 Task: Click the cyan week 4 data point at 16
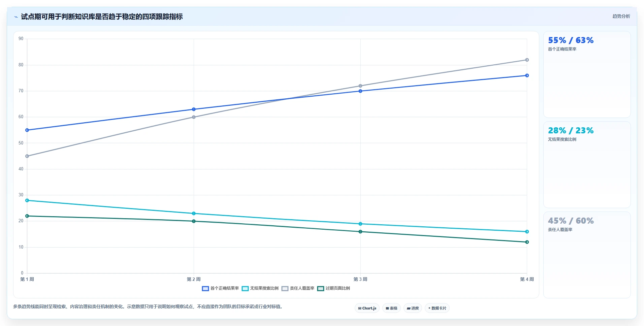[x=527, y=232]
